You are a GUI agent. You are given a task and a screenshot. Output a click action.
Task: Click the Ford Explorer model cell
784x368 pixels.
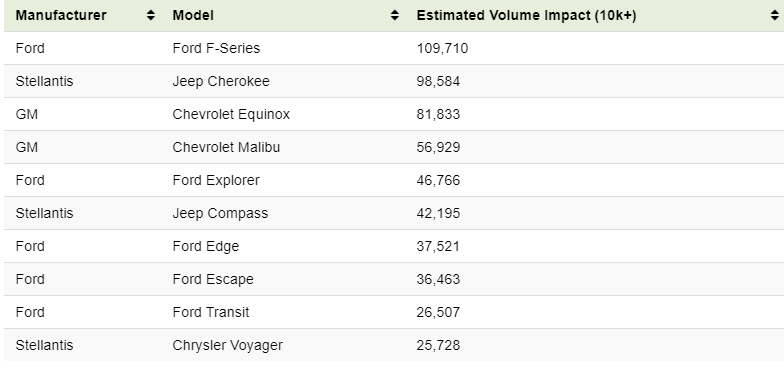click(216, 180)
